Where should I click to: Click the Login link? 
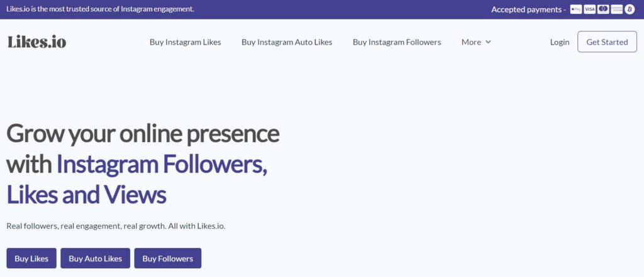[559, 42]
